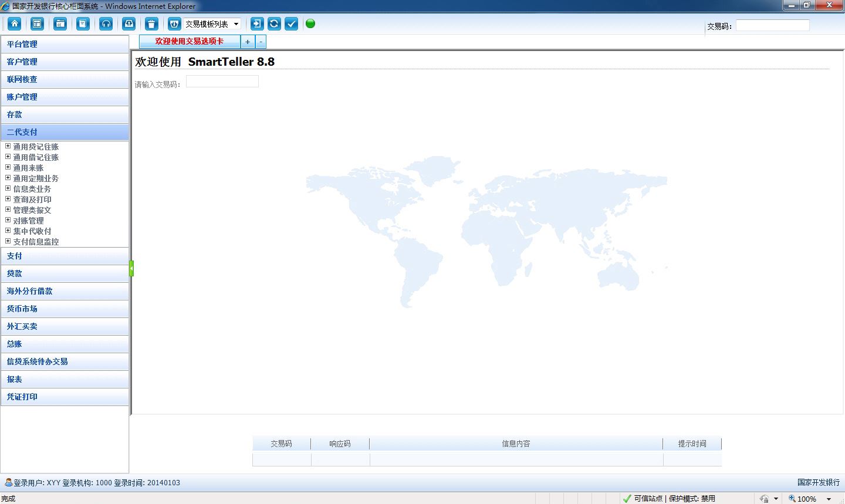This screenshot has height=504, width=845.
Task: Open the 账户管理 menu section
Action: pyautogui.click(x=65, y=97)
